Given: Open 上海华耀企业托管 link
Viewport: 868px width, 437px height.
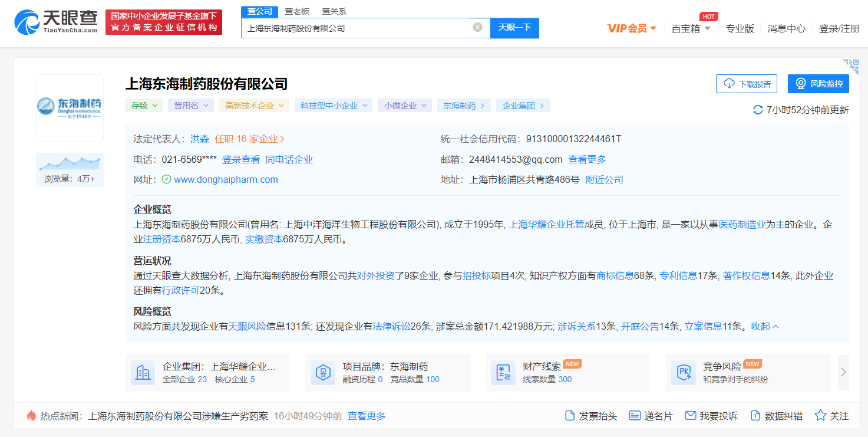Looking at the screenshot, I should pyautogui.click(x=547, y=224).
